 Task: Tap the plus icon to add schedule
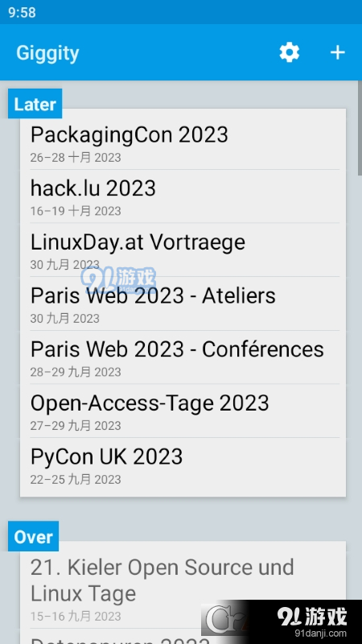337,52
